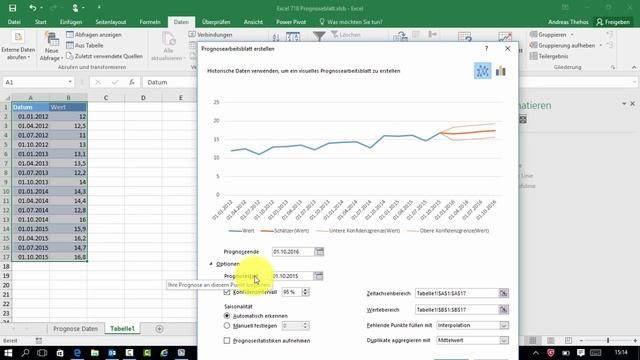
Task: Click the Was möchten Sie tun search box
Action: [350, 22]
